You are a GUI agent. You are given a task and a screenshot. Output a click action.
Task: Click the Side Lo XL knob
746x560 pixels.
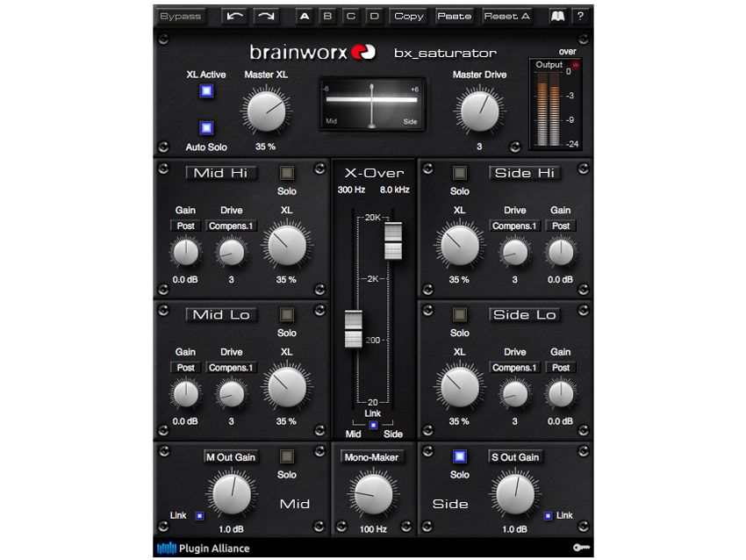(460, 387)
